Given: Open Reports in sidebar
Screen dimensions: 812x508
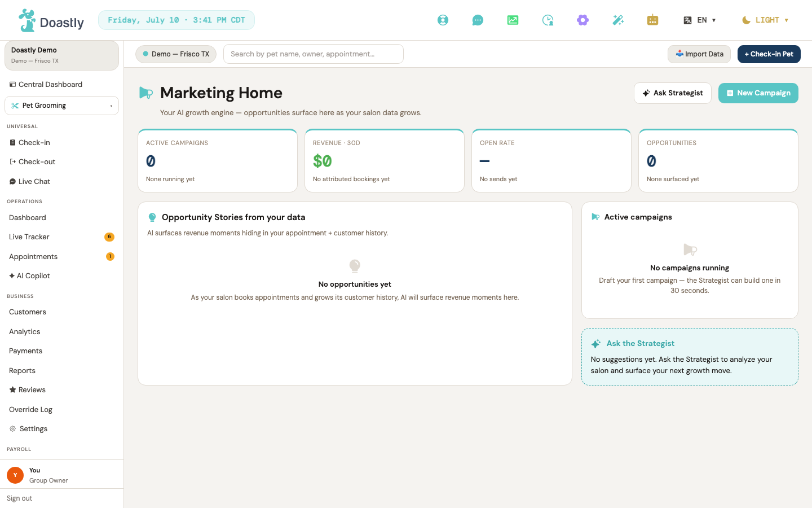Looking at the screenshot, I should pos(61,371).
